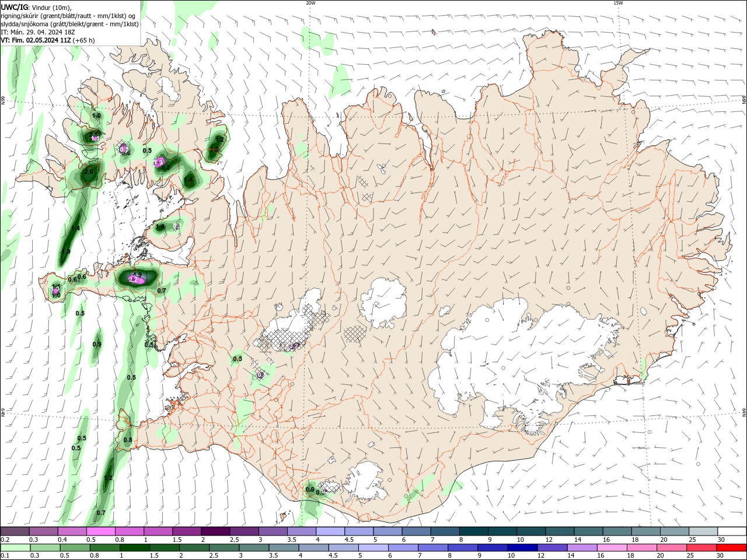Pick the 4 swatch in lower legend row
747x560 pixels.
tap(313, 548)
